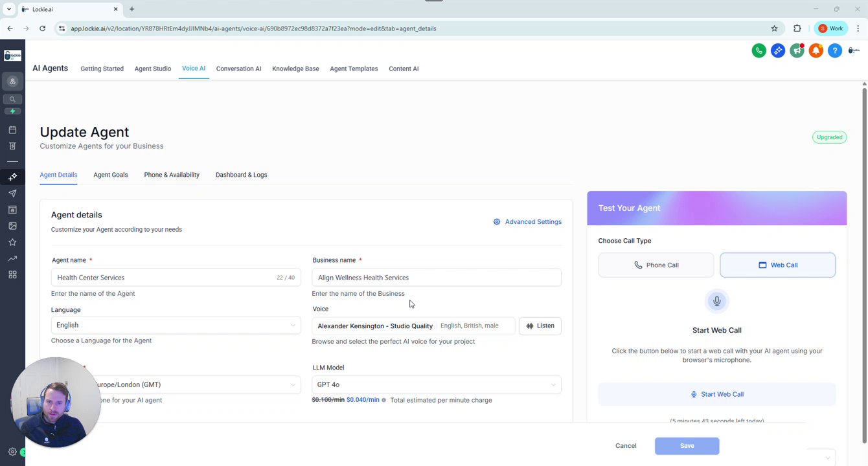
Task: Open the star reputation icon in sidebar
Action: (x=12, y=242)
